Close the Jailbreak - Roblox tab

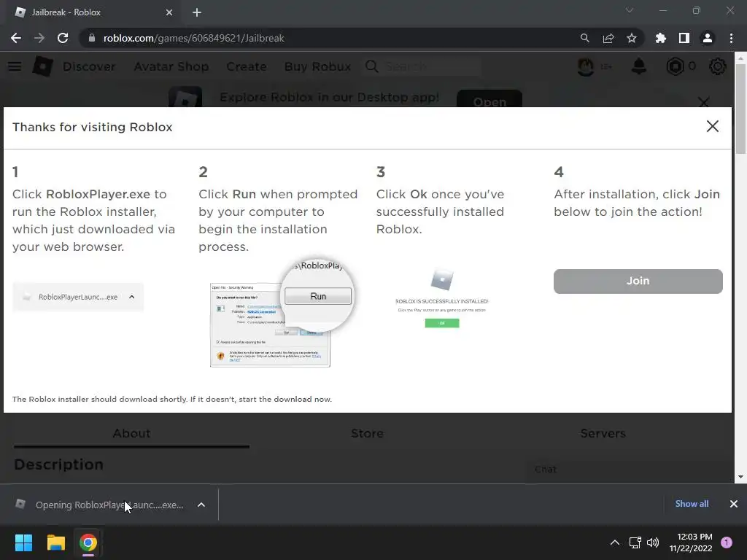[169, 12]
